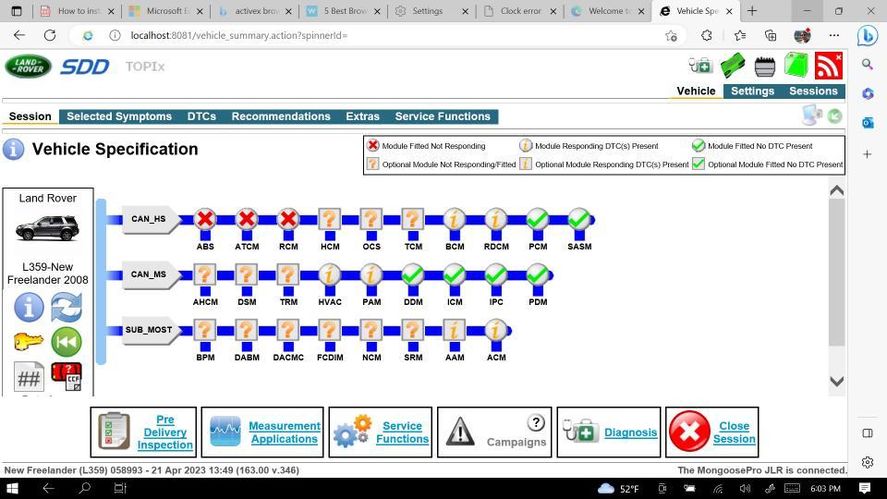
Task: Open Measurement Applications
Action: [262, 432]
